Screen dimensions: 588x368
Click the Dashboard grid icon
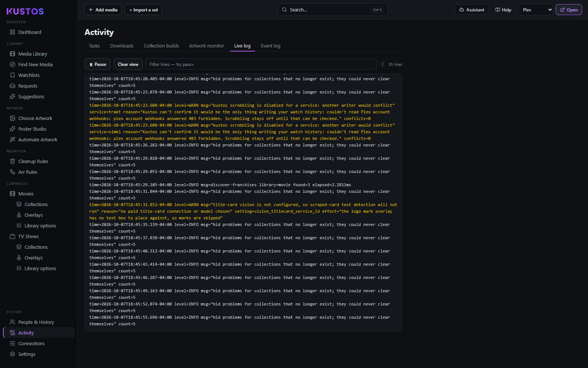point(12,32)
